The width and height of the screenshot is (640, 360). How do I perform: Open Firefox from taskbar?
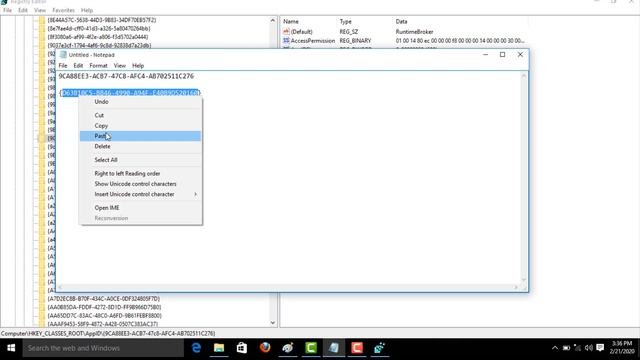pyautogui.click(x=265, y=348)
